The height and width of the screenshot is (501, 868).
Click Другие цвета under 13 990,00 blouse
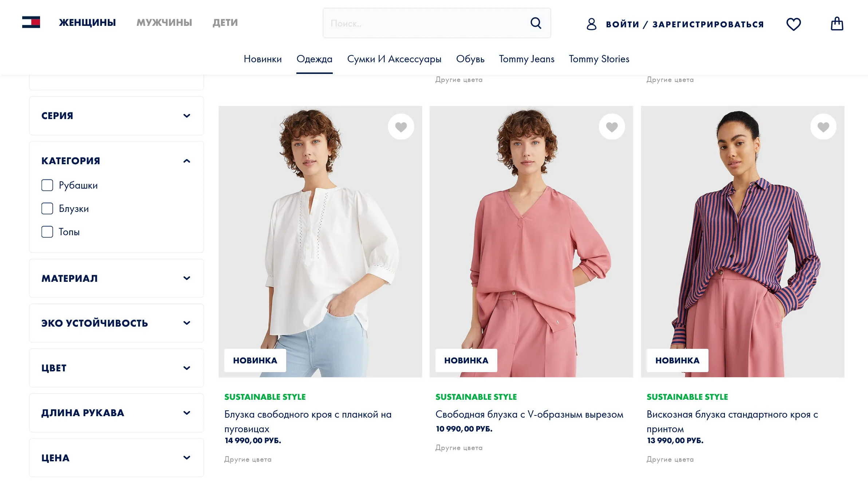[x=670, y=459]
